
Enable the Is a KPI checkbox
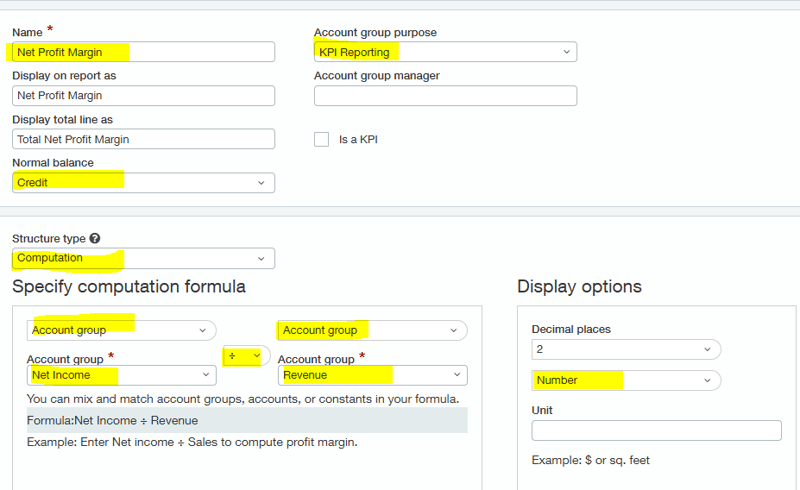point(321,139)
